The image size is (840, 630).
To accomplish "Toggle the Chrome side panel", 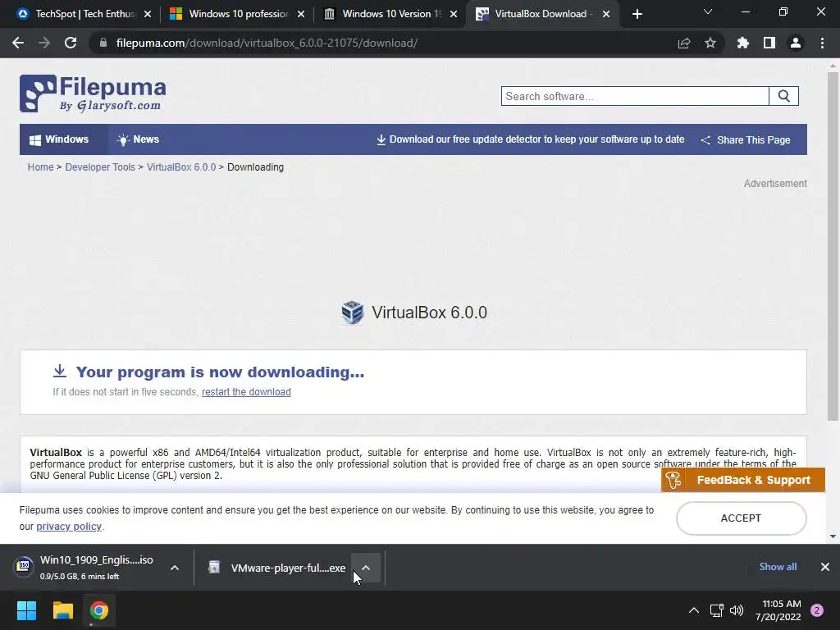I will [769, 43].
